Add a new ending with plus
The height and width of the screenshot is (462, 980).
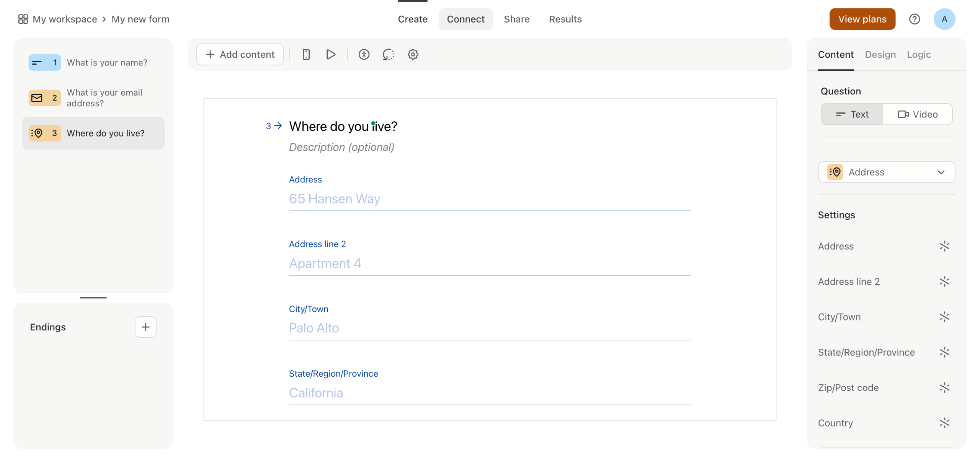[145, 327]
